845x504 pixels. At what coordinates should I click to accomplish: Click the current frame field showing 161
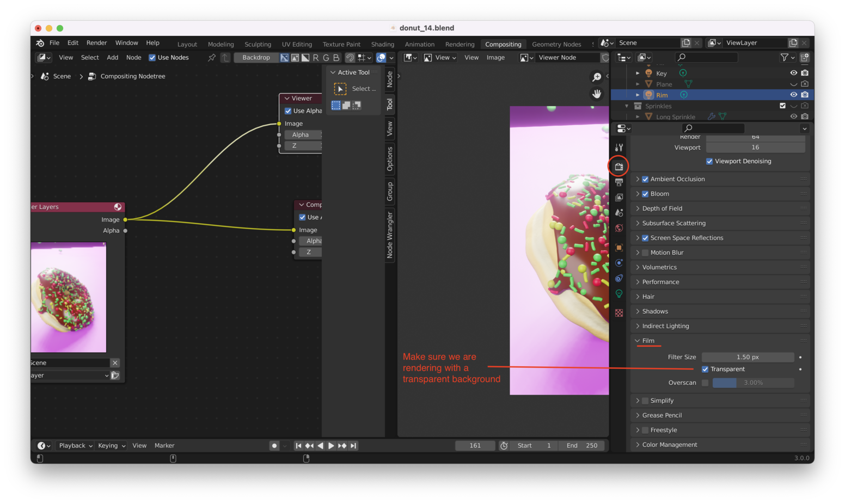[475, 445]
